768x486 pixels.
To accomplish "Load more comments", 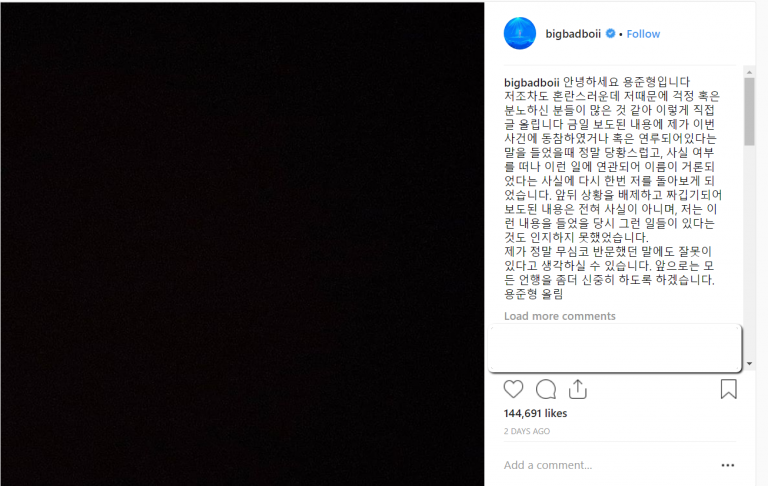I will pos(559,316).
